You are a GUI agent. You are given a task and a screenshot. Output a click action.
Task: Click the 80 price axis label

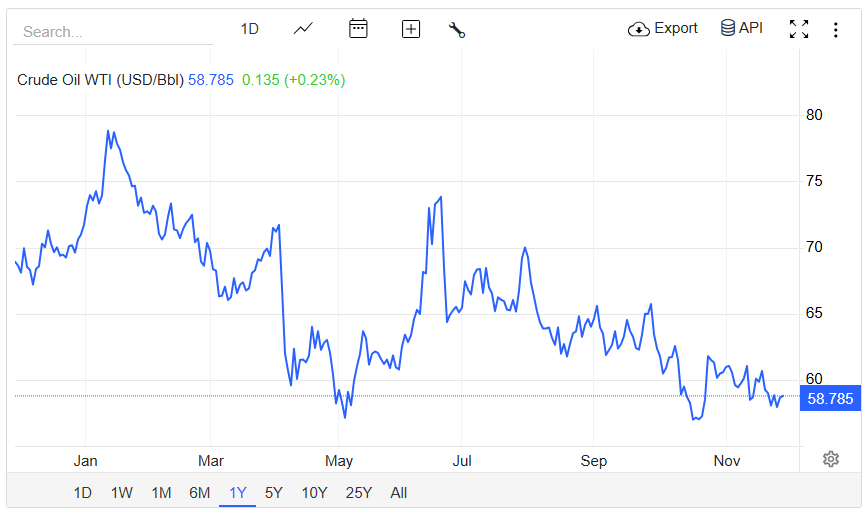pos(814,115)
